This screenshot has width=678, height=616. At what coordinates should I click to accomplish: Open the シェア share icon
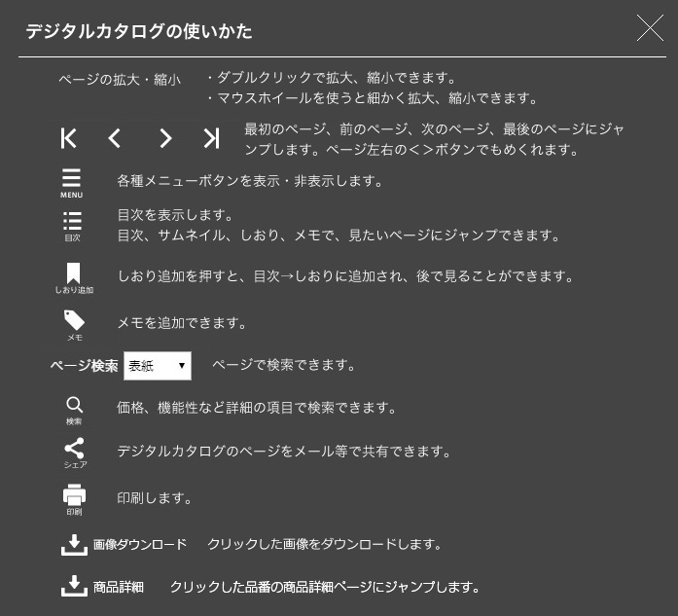(x=75, y=453)
